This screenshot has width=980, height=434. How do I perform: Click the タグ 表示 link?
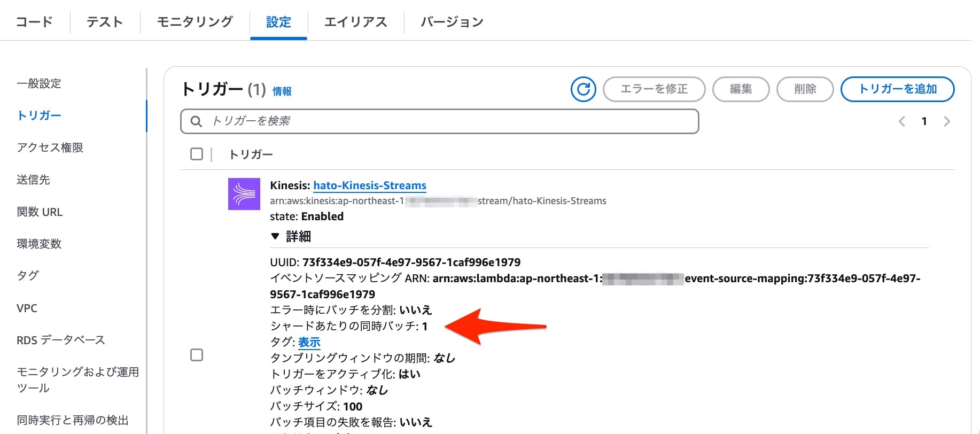[x=309, y=342]
